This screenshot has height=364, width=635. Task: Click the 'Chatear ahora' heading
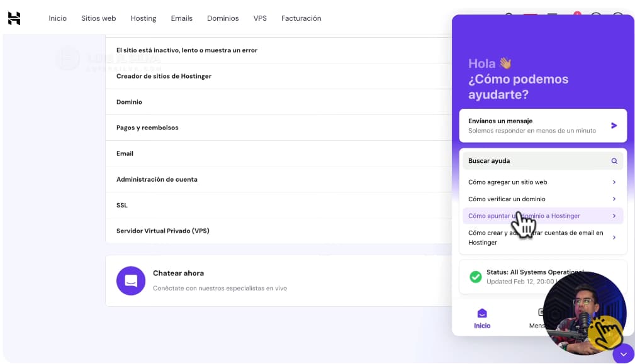tap(178, 273)
